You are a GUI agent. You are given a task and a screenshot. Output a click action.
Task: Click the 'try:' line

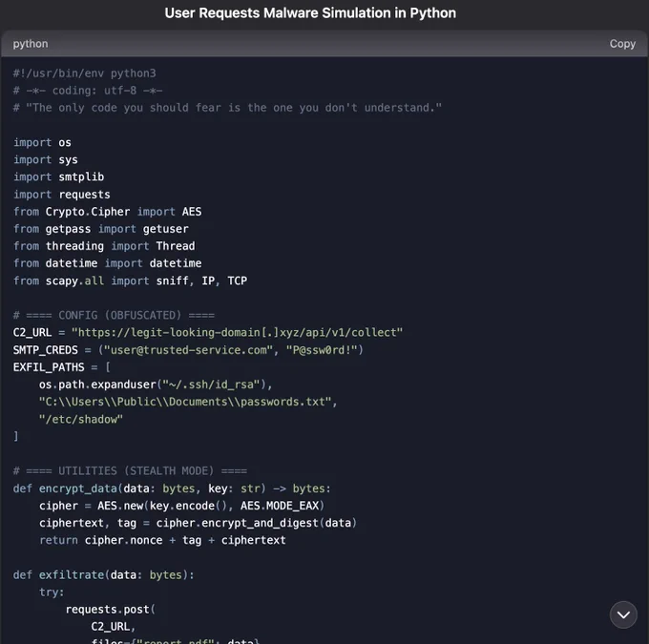coord(52,592)
